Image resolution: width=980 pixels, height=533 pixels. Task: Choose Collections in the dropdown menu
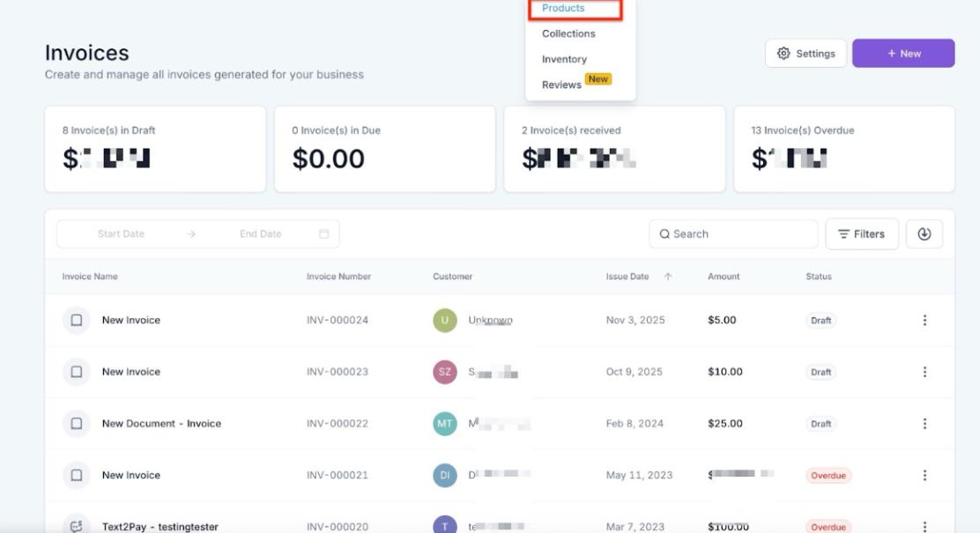(568, 33)
